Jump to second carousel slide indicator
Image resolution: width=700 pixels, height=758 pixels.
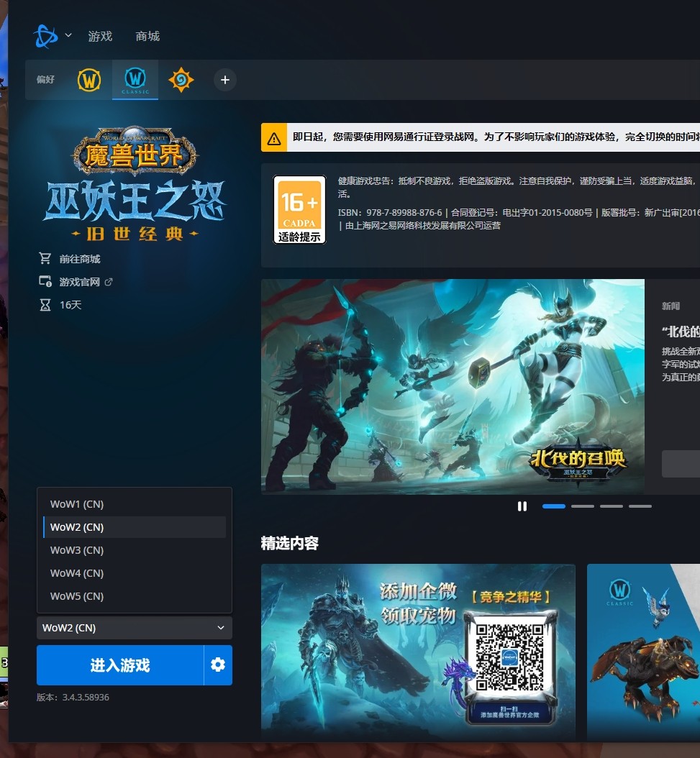pos(583,506)
